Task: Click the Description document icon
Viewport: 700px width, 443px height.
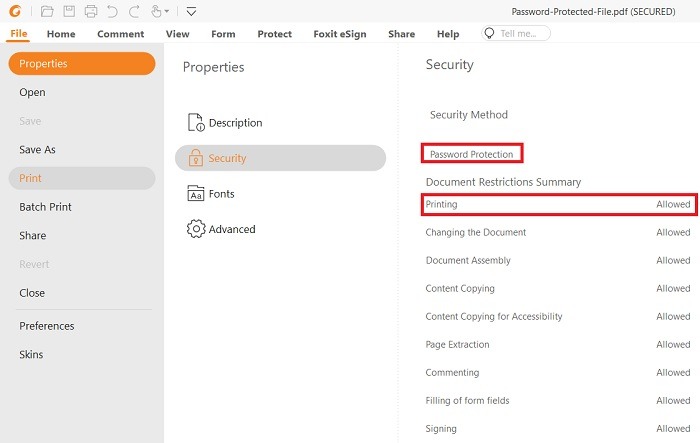Action: click(x=196, y=122)
